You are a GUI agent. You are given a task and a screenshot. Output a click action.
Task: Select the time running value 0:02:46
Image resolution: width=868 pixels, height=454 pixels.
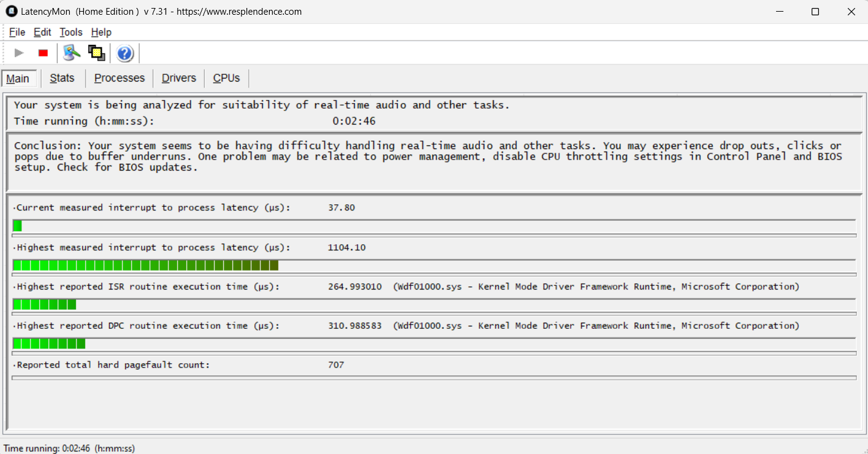354,121
